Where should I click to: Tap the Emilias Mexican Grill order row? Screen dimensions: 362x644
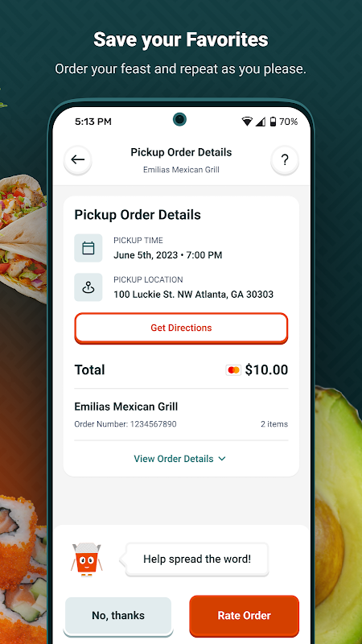(181, 415)
